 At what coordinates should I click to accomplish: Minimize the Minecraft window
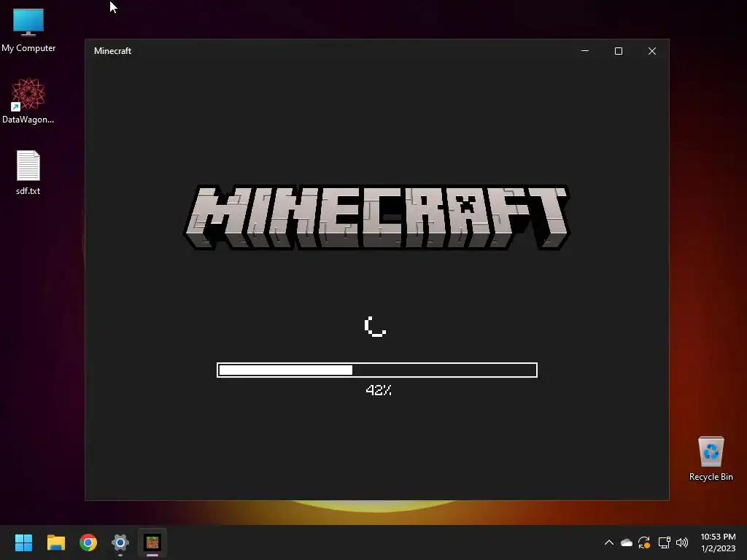[x=585, y=51]
